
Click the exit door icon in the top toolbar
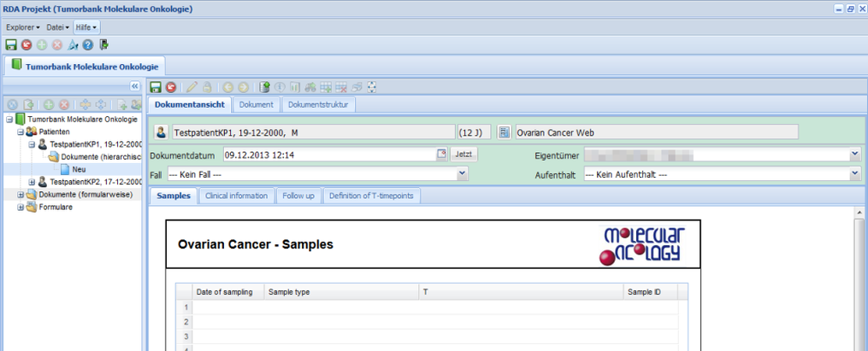coord(103,44)
